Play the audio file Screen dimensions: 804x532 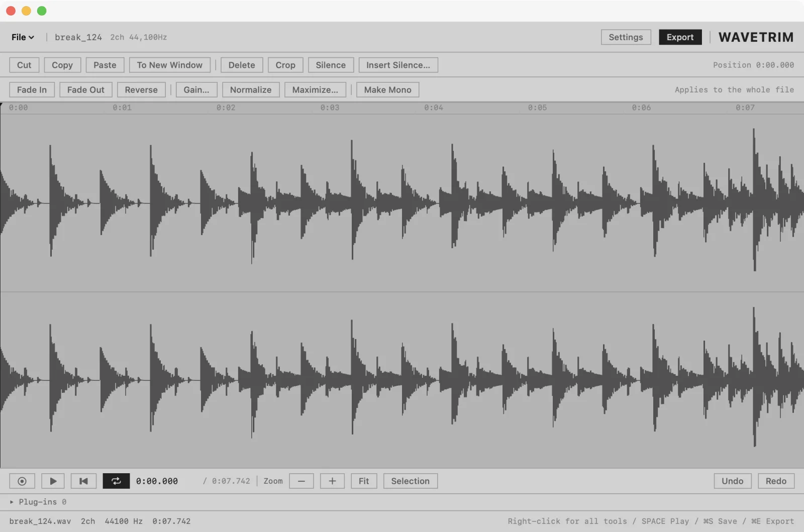[53, 481]
